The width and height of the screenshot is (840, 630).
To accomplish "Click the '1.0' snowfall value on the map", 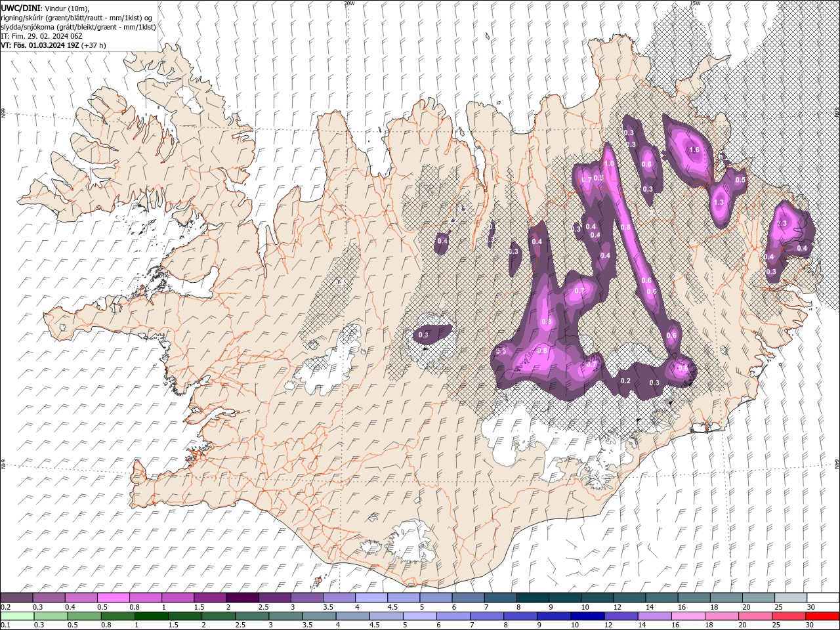I will coord(609,164).
